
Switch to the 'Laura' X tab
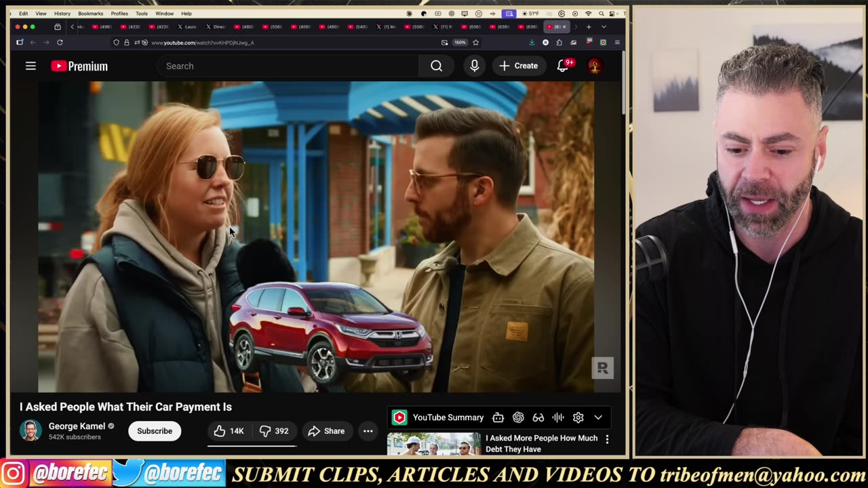tap(188, 26)
